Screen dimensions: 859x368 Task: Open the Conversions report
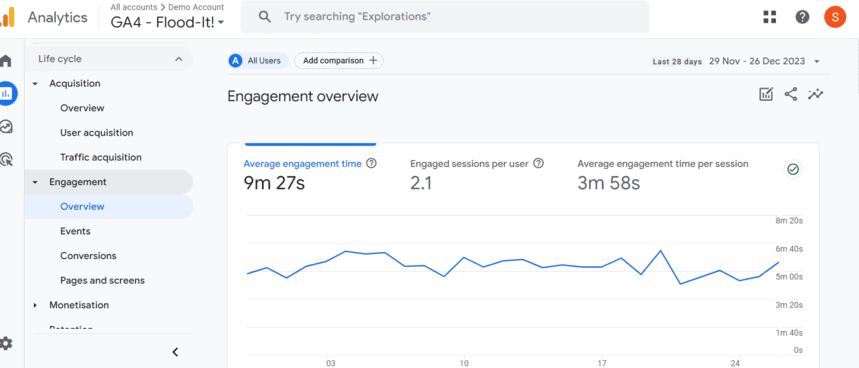coord(88,256)
